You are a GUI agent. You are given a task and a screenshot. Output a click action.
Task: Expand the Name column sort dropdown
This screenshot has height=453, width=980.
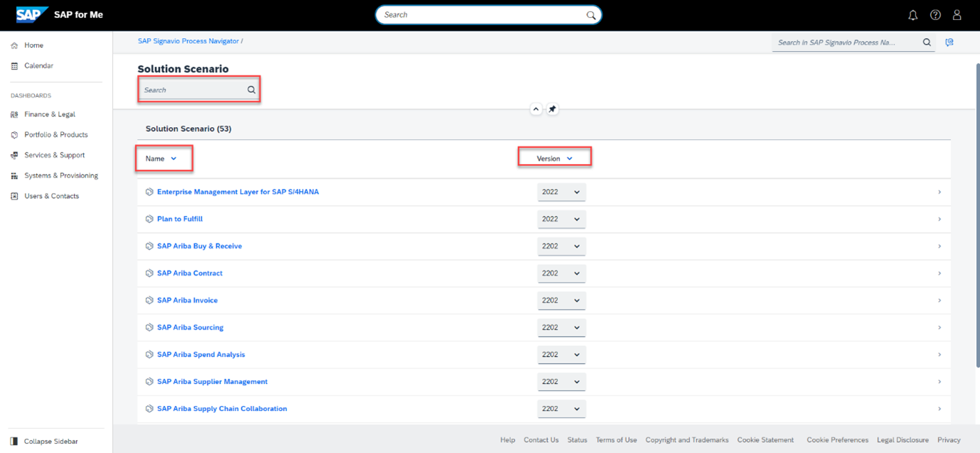point(173,159)
